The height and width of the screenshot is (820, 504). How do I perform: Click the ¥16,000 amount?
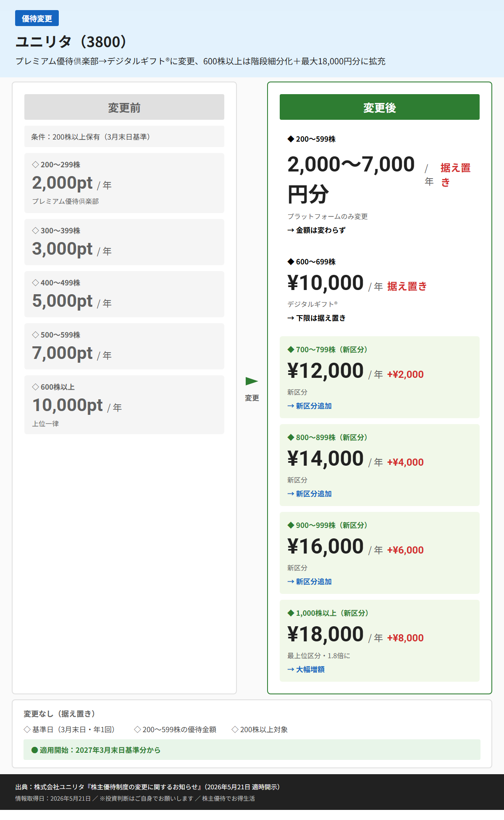325,546
